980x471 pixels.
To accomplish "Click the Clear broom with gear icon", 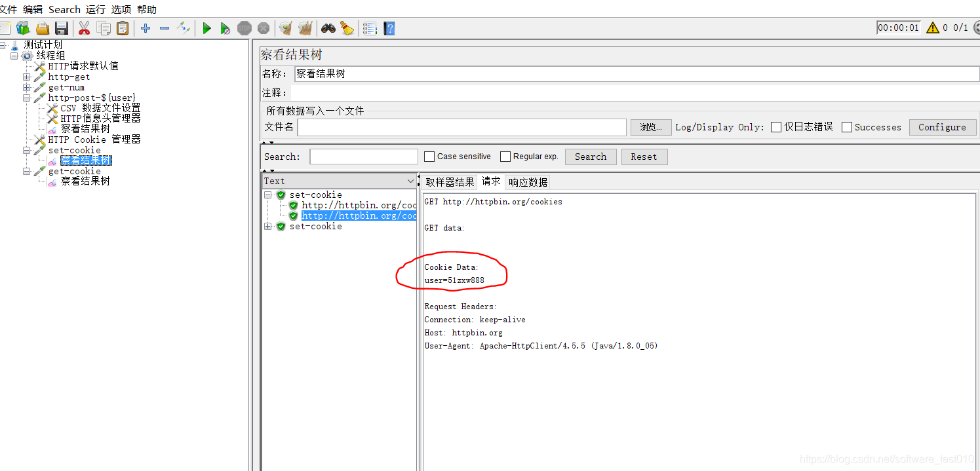I will pos(286,28).
